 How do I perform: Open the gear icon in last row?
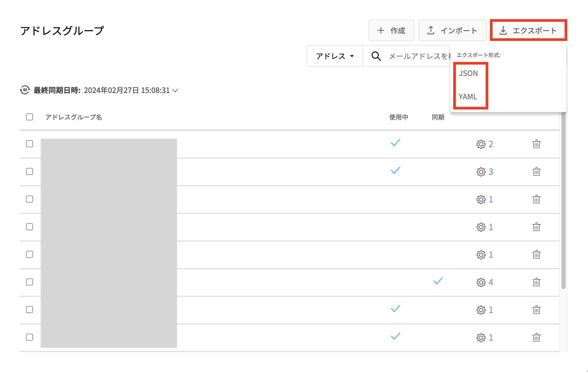pos(481,337)
